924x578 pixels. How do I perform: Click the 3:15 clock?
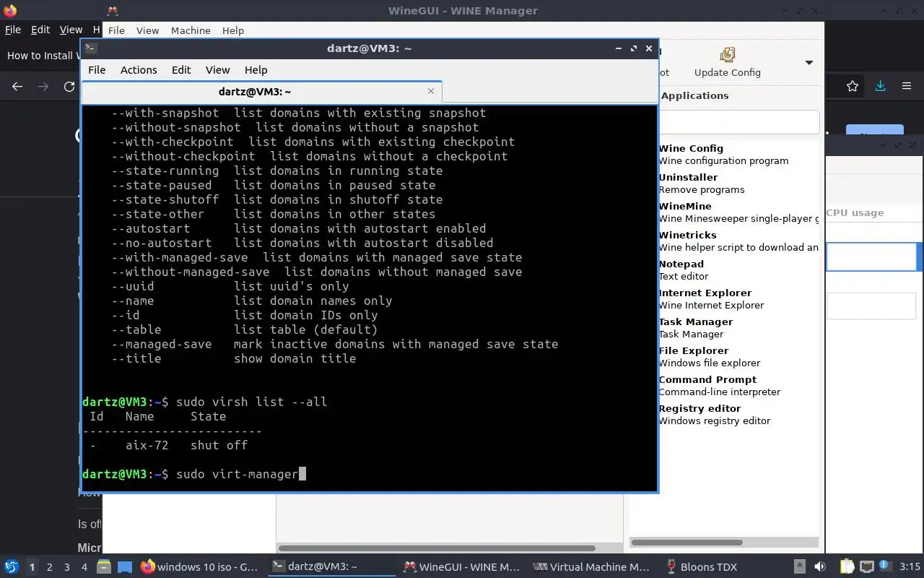point(910,566)
